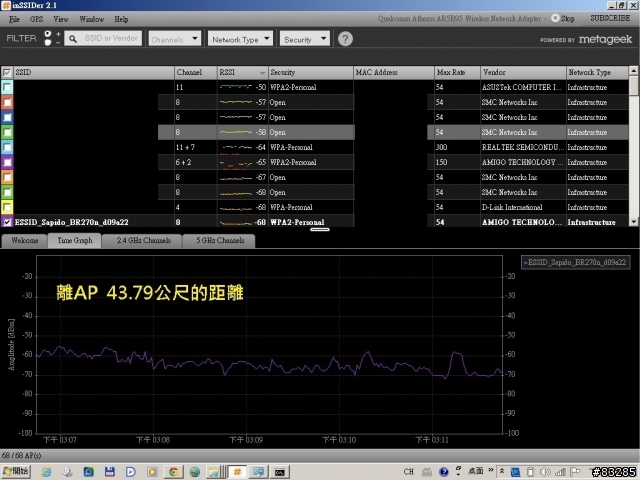Open Google Chrome from the taskbar
Screen dimensions: 640x480
pyautogui.click(x=173, y=472)
